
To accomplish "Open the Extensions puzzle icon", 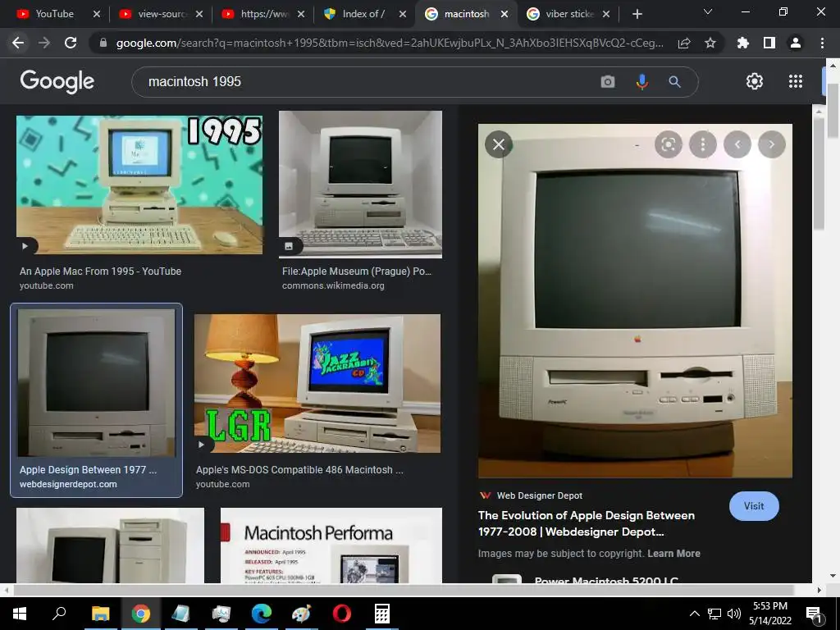I will coord(743,43).
